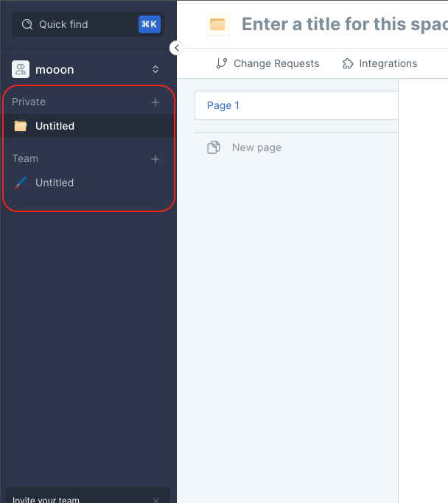Image resolution: width=448 pixels, height=503 pixels.
Task: Collapse the sidebar with the chevron button
Action: pos(177,48)
